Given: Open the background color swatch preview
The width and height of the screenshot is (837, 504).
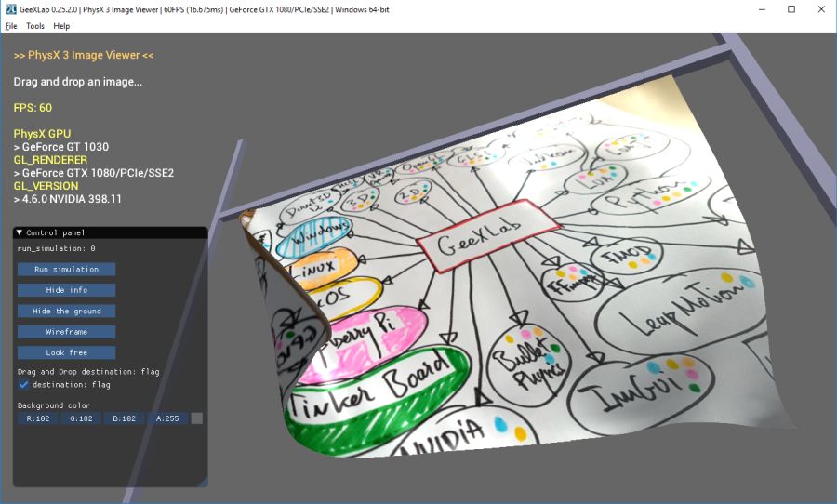Looking at the screenshot, I should [197, 418].
